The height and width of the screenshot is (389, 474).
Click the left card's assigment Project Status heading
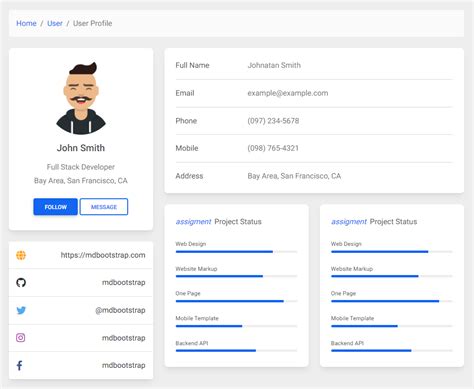(x=219, y=222)
